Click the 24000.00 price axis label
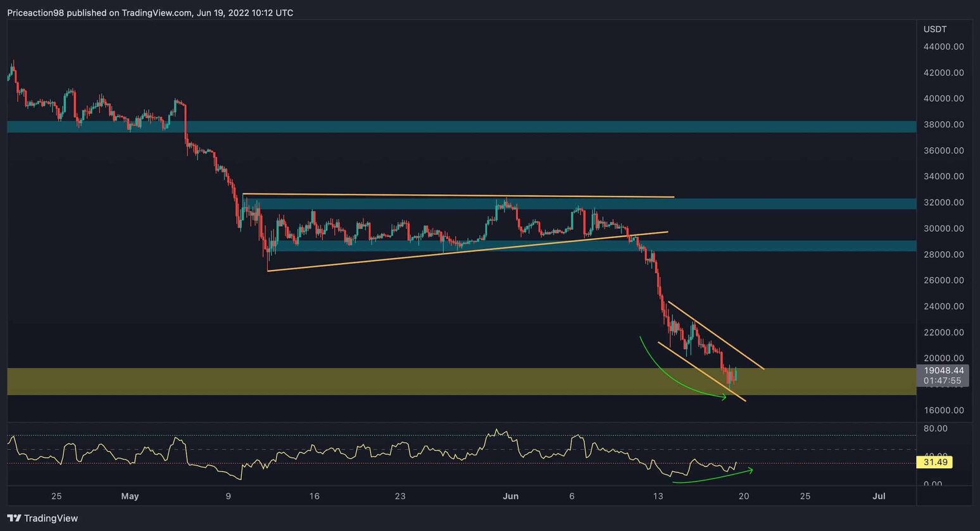Viewport: 980px width, 531px height. tap(944, 307)
